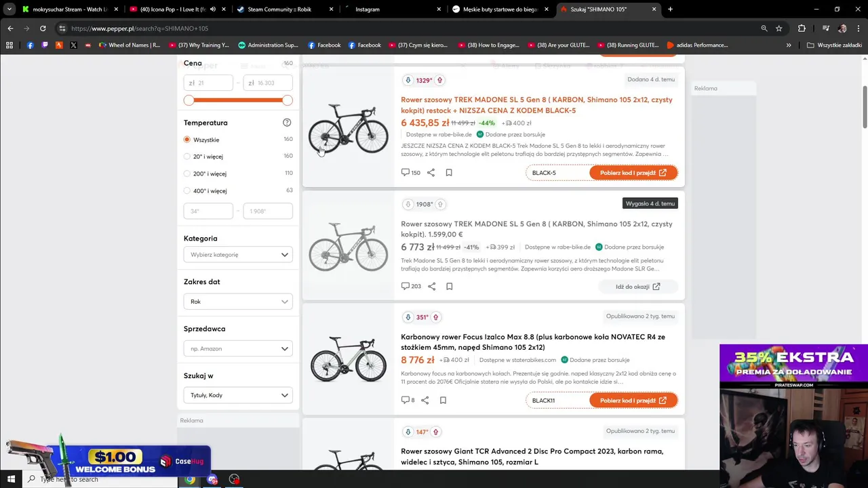Open the browser zoom magnifier icon

click(x=764, y=28)
